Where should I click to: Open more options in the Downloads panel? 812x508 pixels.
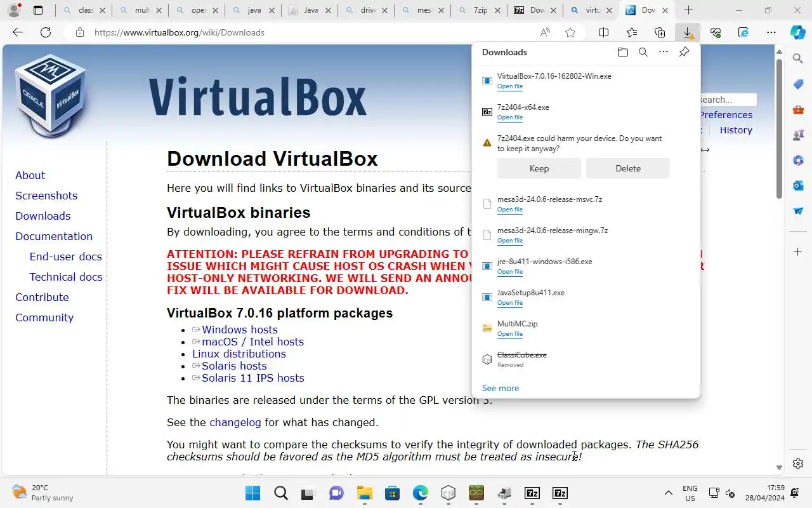coord(663,52)
